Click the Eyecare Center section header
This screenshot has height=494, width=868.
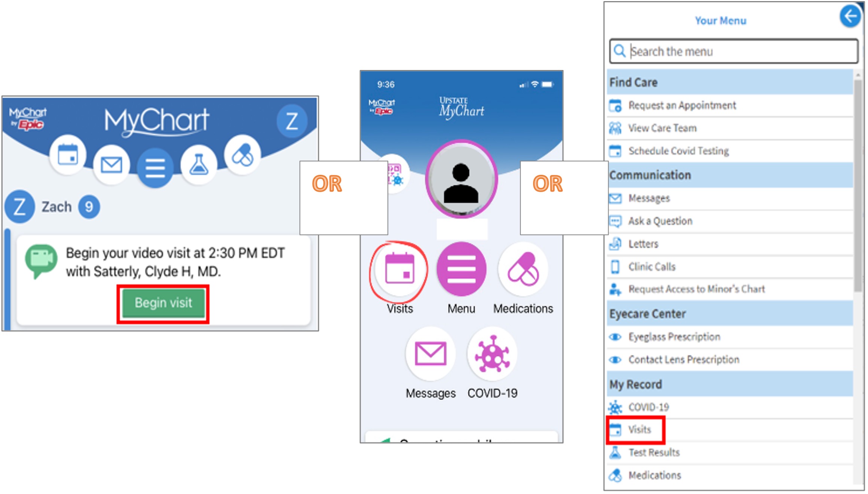click(x=730, y=314)
